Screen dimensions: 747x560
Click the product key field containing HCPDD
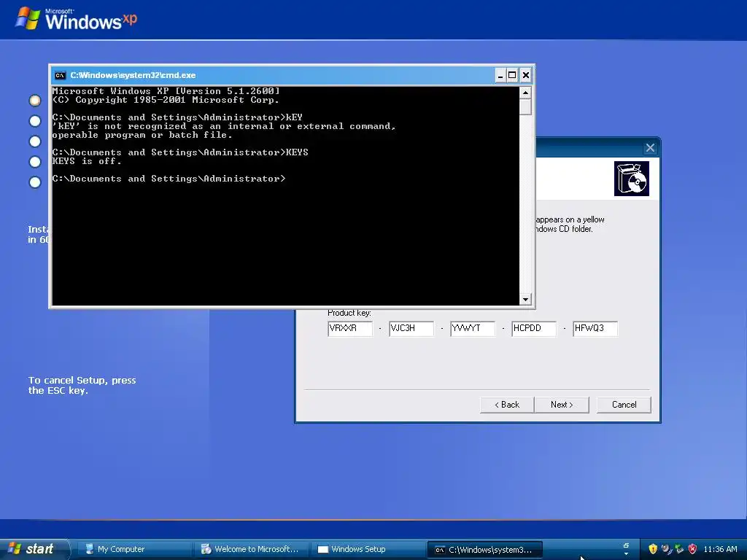tap(534, 329)
